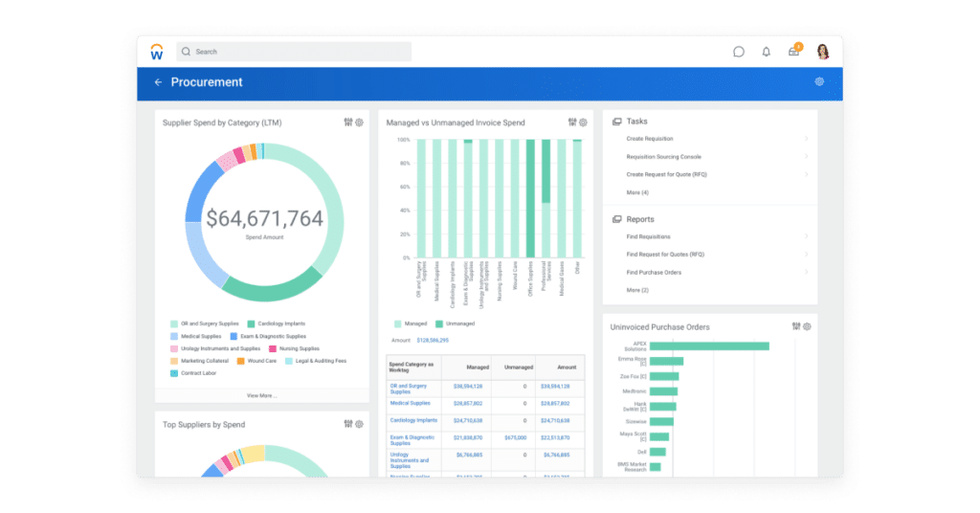Open OR and Surgery Supplies link in table

(409, 389)
